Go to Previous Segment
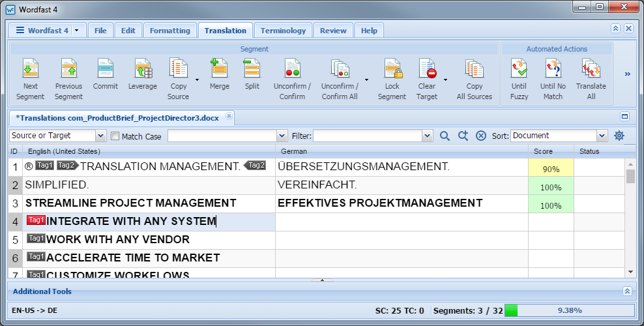 point(68,80)
